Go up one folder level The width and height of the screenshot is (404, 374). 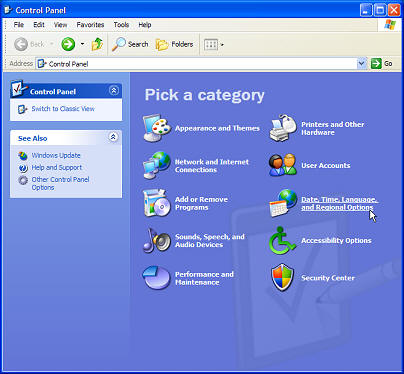(97, 44)
